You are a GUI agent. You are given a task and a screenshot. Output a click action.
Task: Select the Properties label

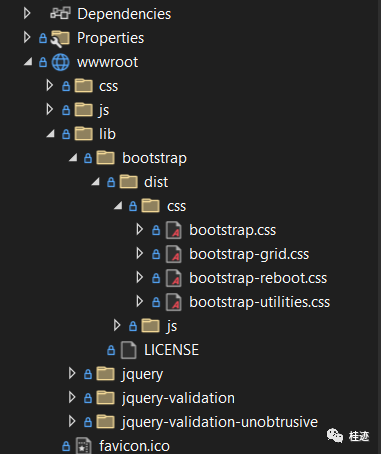coord(110,38)
